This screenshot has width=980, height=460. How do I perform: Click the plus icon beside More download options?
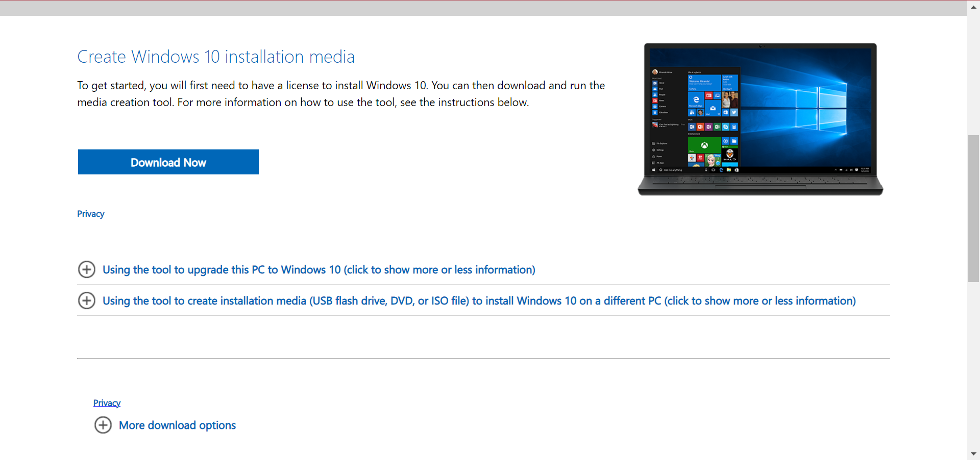point(103,425)
